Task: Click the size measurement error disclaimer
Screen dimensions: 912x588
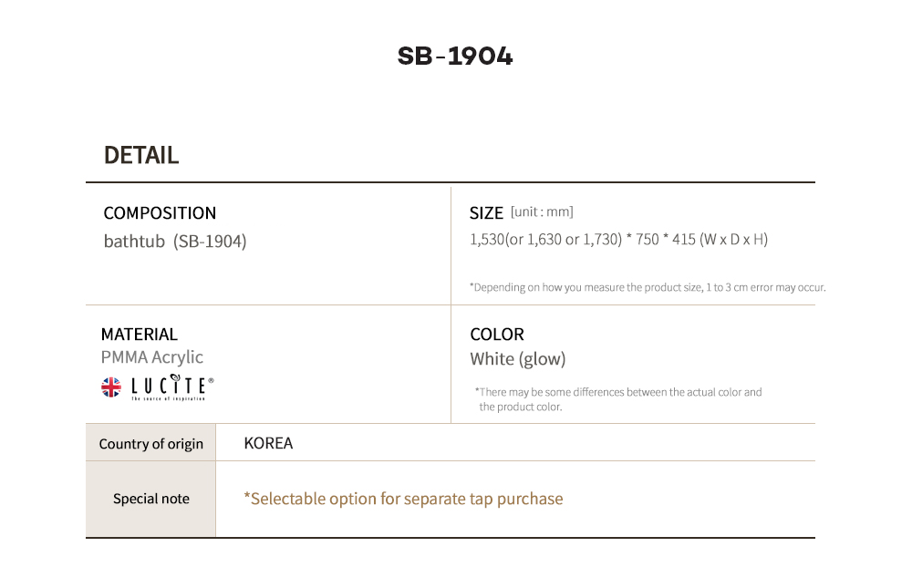Action: click(x=648, y=287)
